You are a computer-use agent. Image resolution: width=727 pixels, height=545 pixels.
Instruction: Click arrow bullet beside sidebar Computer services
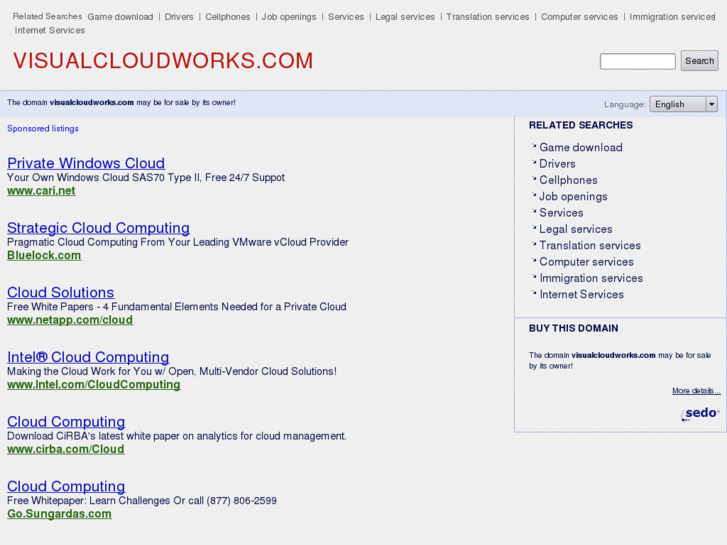pos(534,260)
